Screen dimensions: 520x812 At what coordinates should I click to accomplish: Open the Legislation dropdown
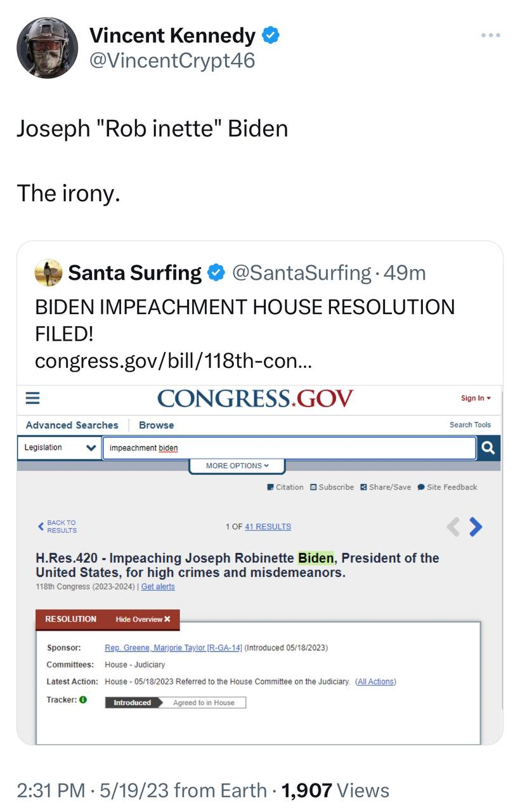60,448
